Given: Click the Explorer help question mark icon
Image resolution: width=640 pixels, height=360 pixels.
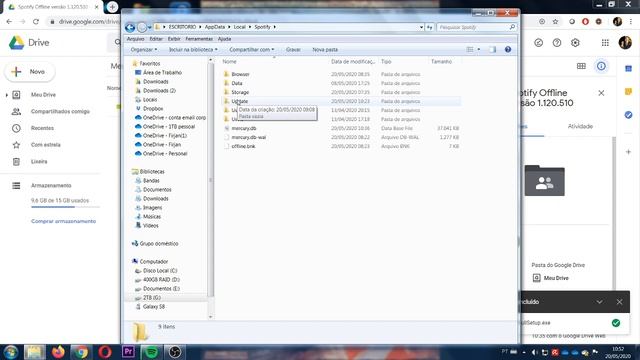Looking at the screenshot, I should tap(508, 49).
